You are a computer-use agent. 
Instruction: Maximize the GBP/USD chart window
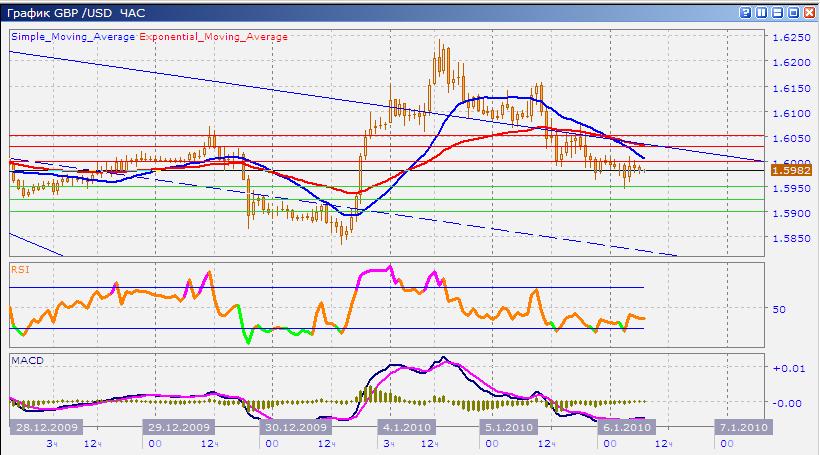coord(793,13)
